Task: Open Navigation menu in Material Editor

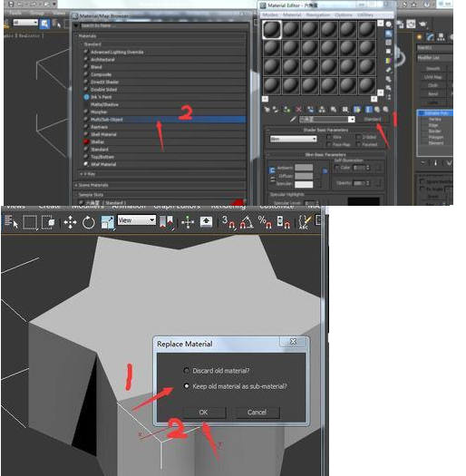Action: 318,15
